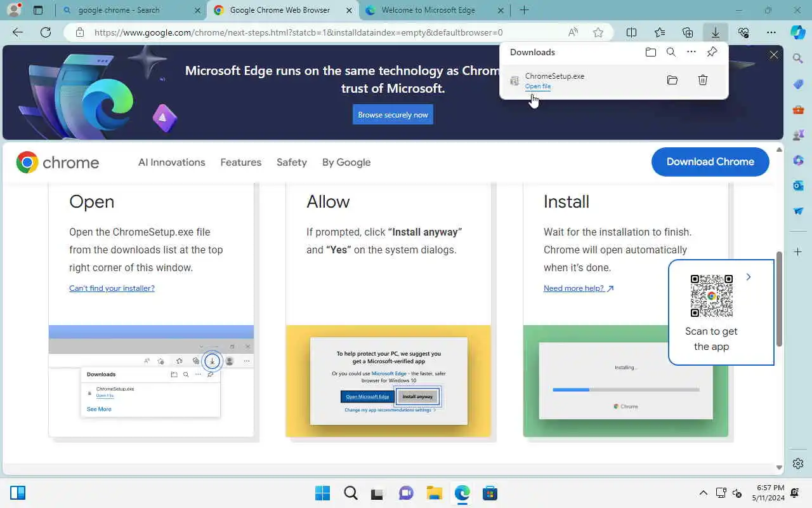Open the Need more help link
The width and height of the screenshot is (812, 508).
coord(579,288)
